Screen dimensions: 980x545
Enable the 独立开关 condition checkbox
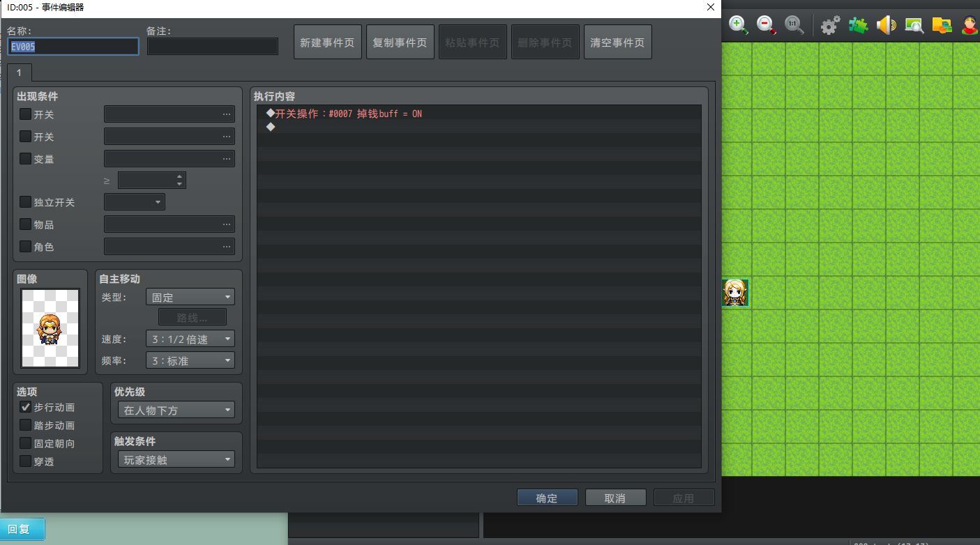tap(25, 202)
